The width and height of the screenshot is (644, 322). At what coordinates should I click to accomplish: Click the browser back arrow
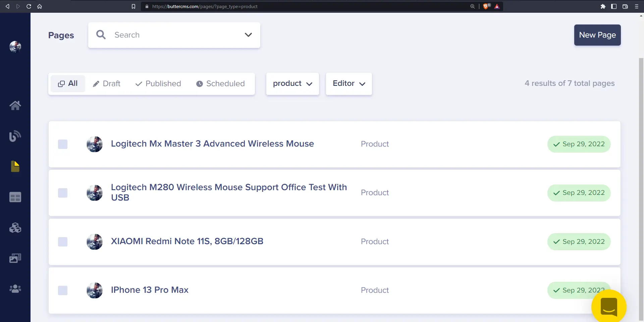tap(7, 6)
